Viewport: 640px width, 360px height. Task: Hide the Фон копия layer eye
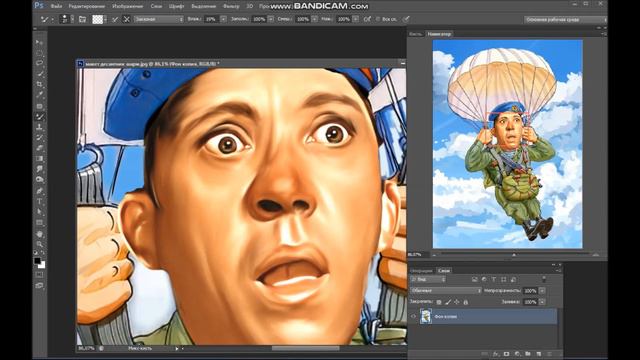[x=413, y=316]
